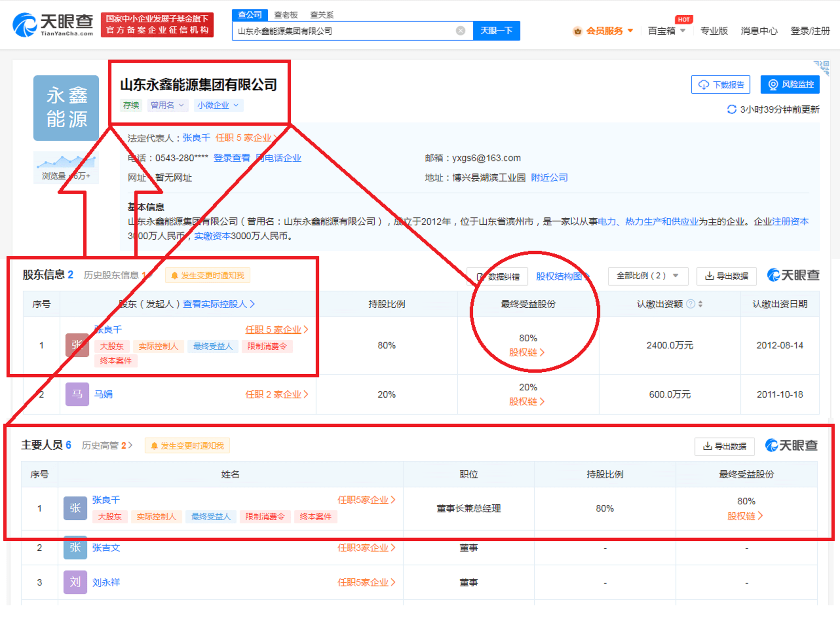The width and height of the screenshot is (840, 617).
Task: Click 导出数据 in shareholder section
Action: pos(726,276)
